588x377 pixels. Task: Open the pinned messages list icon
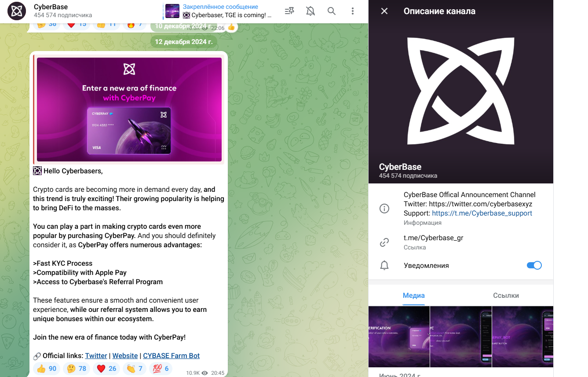289,11
